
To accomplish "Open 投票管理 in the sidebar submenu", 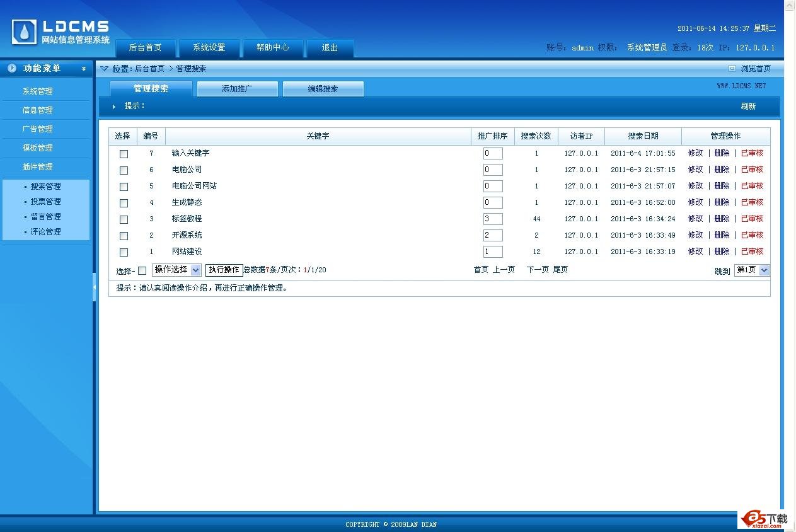I will pyautogui.click(x=46, y=202).
